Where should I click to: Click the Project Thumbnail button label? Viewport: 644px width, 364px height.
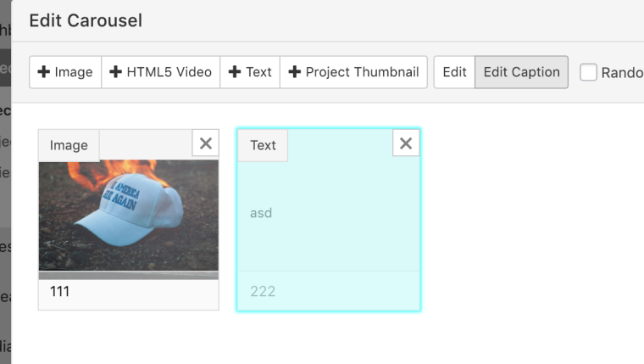pos(362,72)
